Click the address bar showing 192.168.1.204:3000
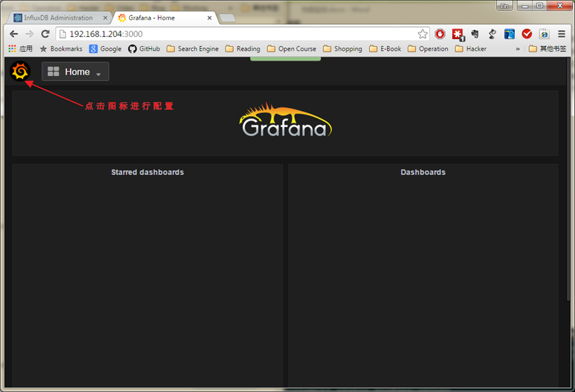This screenshot has width=575, height=392. pyautogui.click(x=237, y=33)
